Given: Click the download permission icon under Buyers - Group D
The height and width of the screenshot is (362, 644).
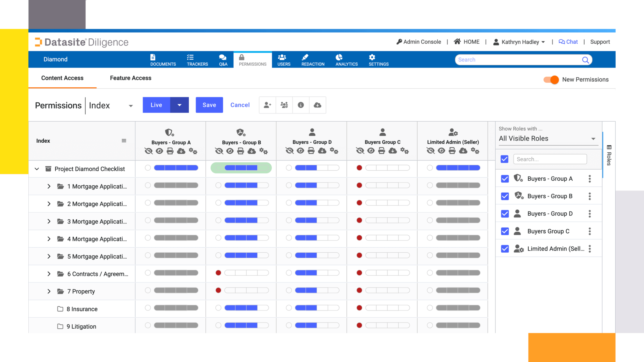Looking at the screenshot, I should pos(322,151).
